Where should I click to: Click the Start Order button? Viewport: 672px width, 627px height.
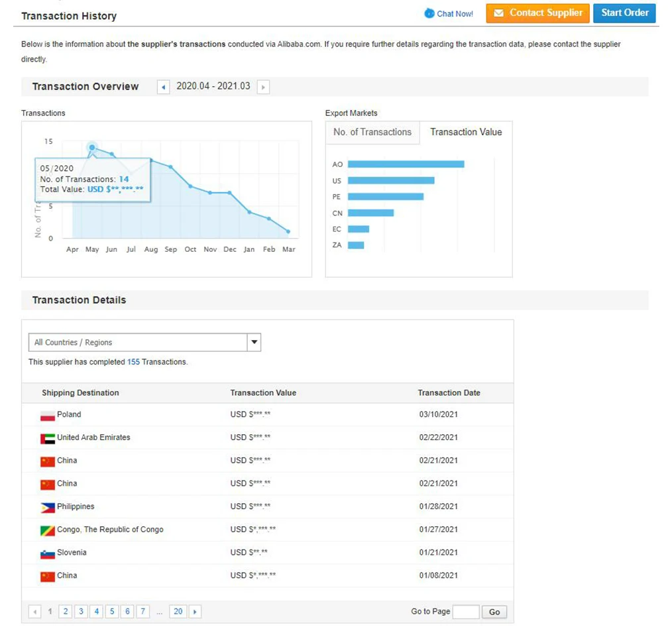tap(624, 13)
